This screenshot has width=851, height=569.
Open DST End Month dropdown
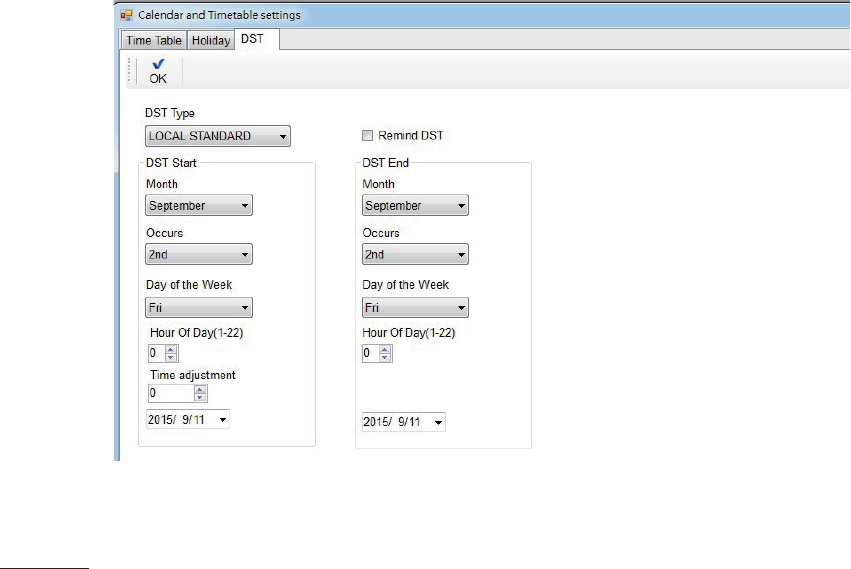coord(415,205)
